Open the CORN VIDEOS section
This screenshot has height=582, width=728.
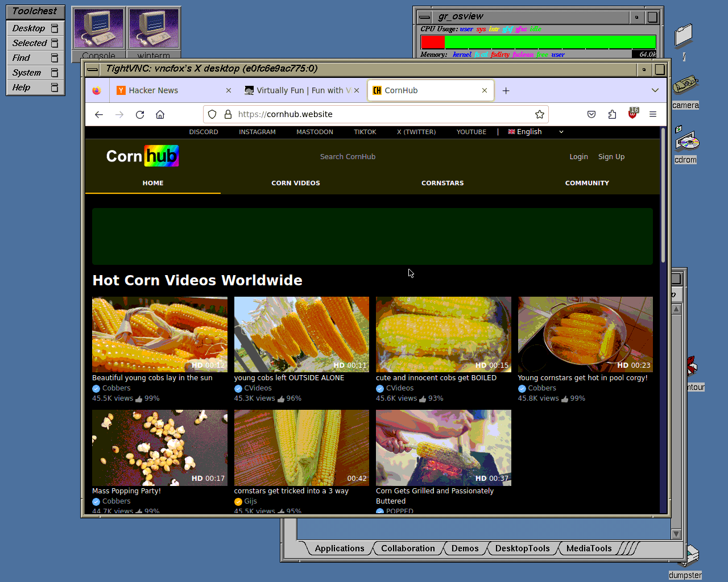coord(296,183)
